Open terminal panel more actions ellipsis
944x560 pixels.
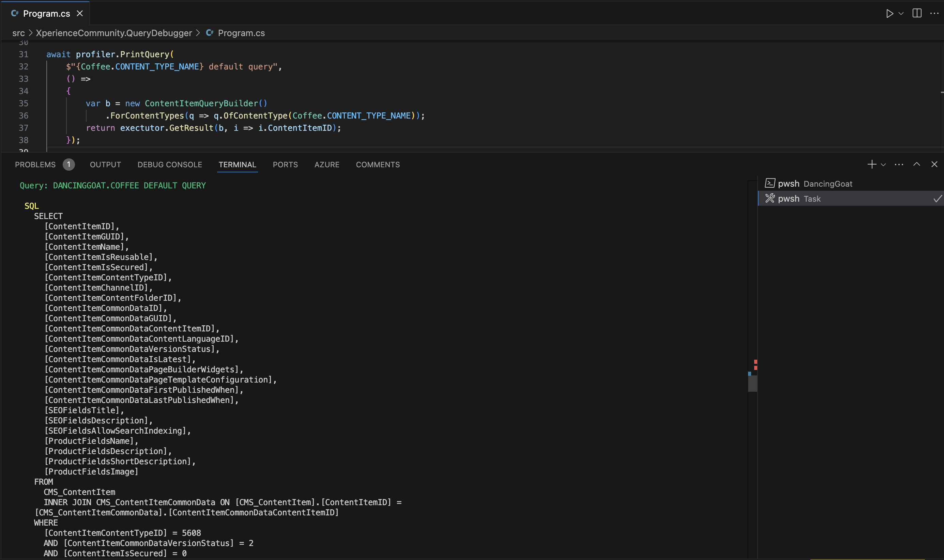point(899,165)
